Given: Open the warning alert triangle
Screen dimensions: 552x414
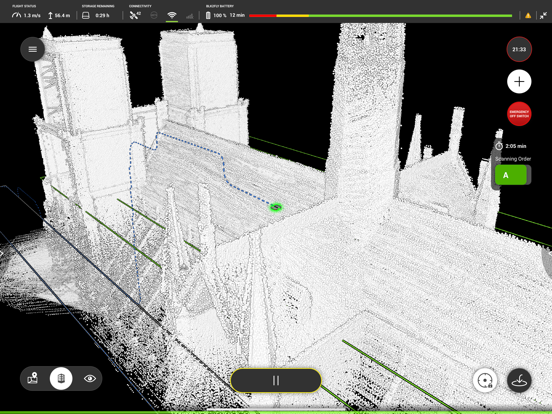Looking at the screenshot, I should (x=528, y=15).
